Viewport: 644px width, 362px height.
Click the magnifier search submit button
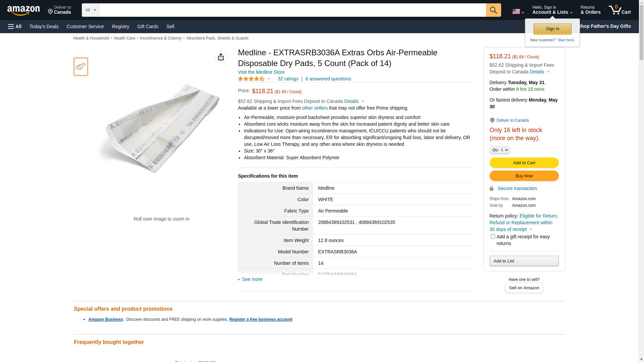click(493, 10)
